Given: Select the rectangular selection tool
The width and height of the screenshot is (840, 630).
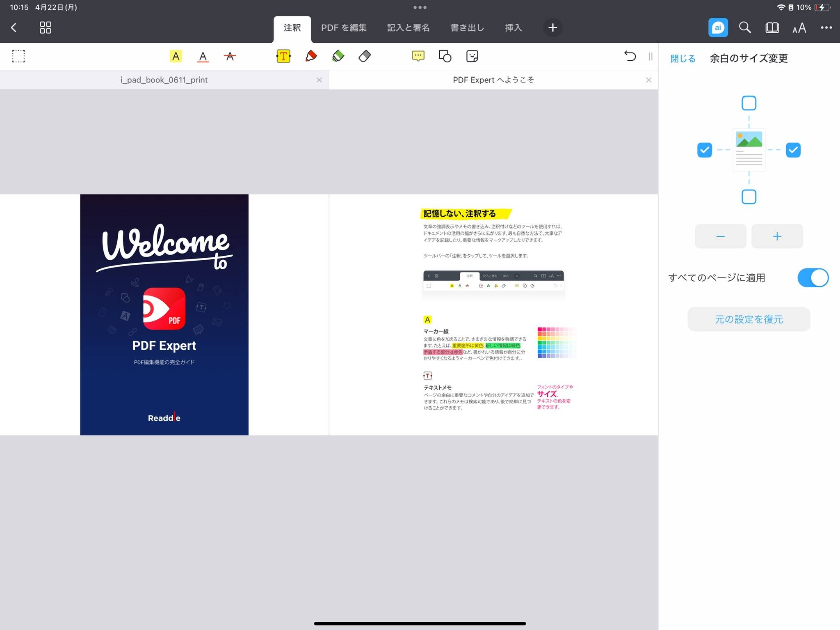Looking at the screenshot, I should [x=18, y=56].
